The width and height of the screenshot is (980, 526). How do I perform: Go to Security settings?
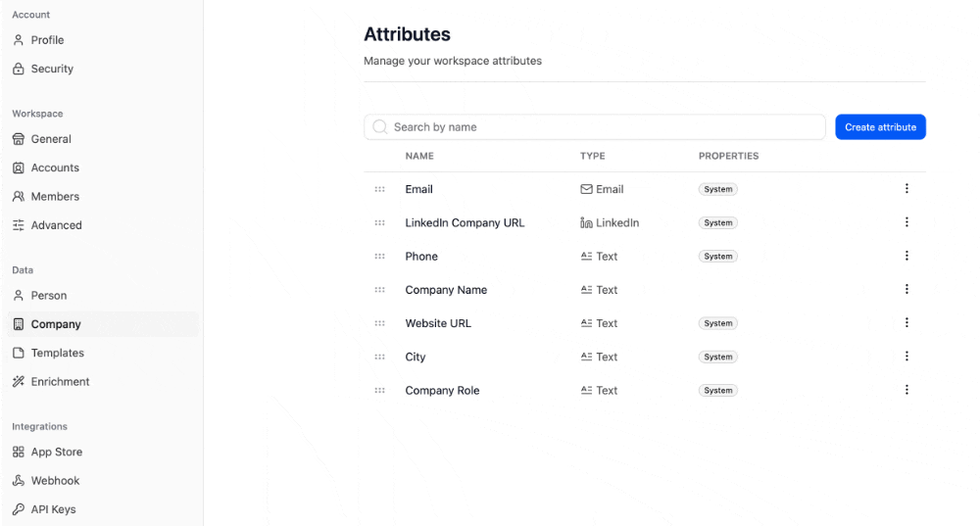pos(53,69)
